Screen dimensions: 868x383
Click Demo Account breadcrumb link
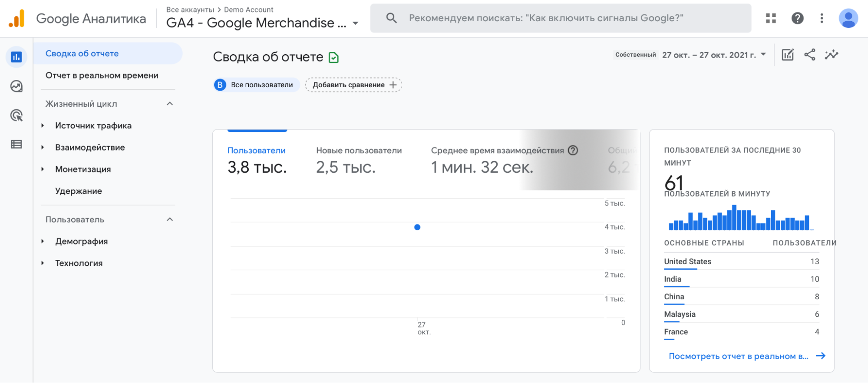249,10
